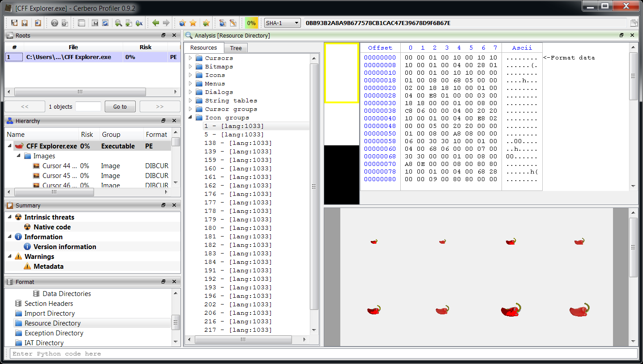Click the blank window layout icon
The image size is (643, 364).
coord(81,23)
